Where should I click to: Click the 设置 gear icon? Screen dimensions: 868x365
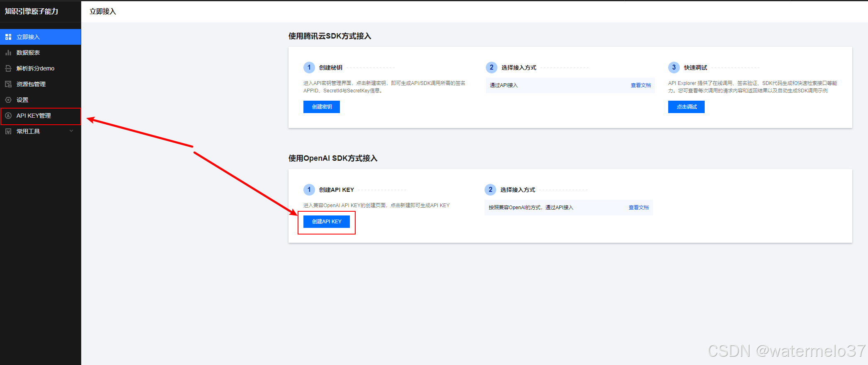pyautogui.click(x=8, y=100)
